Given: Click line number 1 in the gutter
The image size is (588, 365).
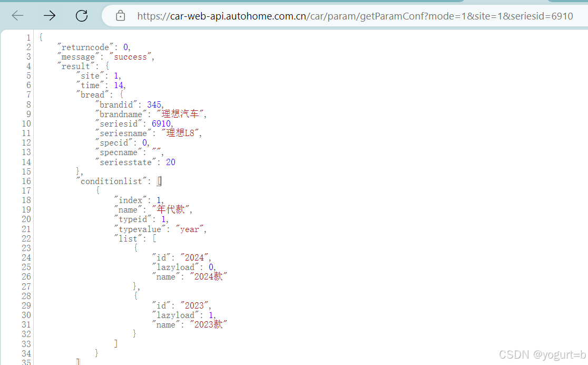Looking at the screenshot, I should 28,37.
